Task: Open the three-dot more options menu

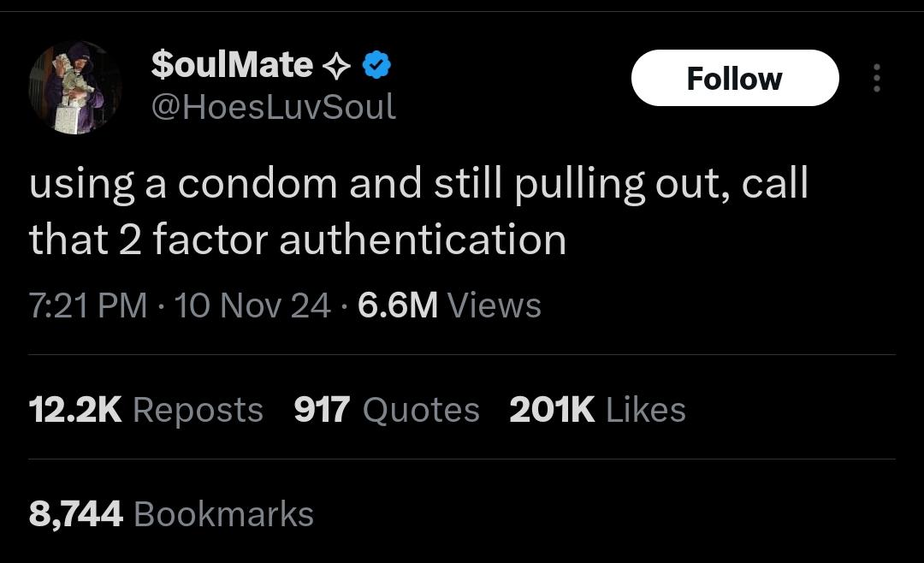Action: point(875,79)
